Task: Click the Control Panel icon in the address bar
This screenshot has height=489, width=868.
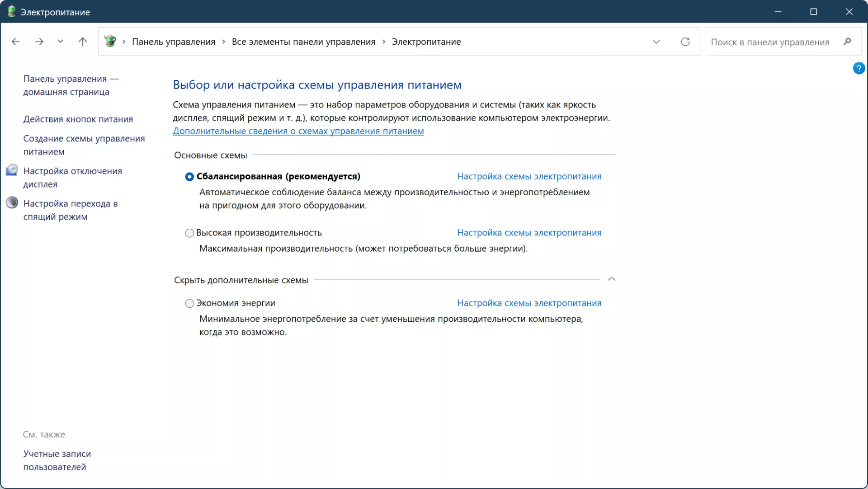Action: 110,41
